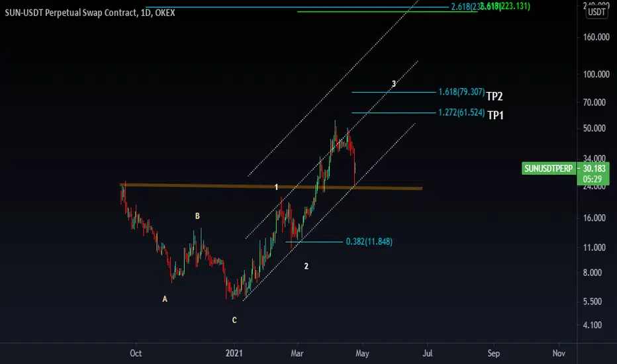The width and height of the screenshot is (617, 364).
Task: Click the 8.000 price axis label
Action: coord(593,273)
